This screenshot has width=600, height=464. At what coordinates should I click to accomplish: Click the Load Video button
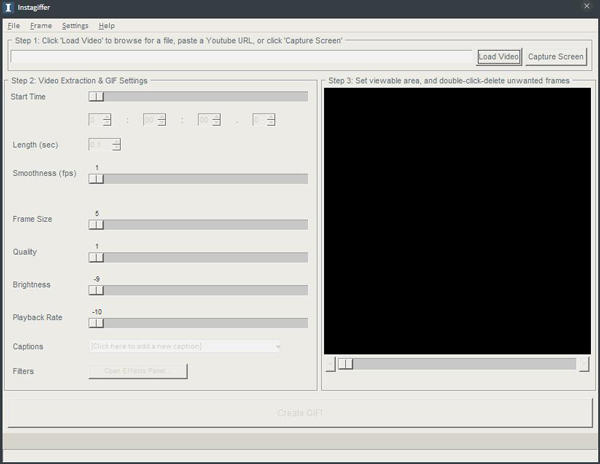499,57
